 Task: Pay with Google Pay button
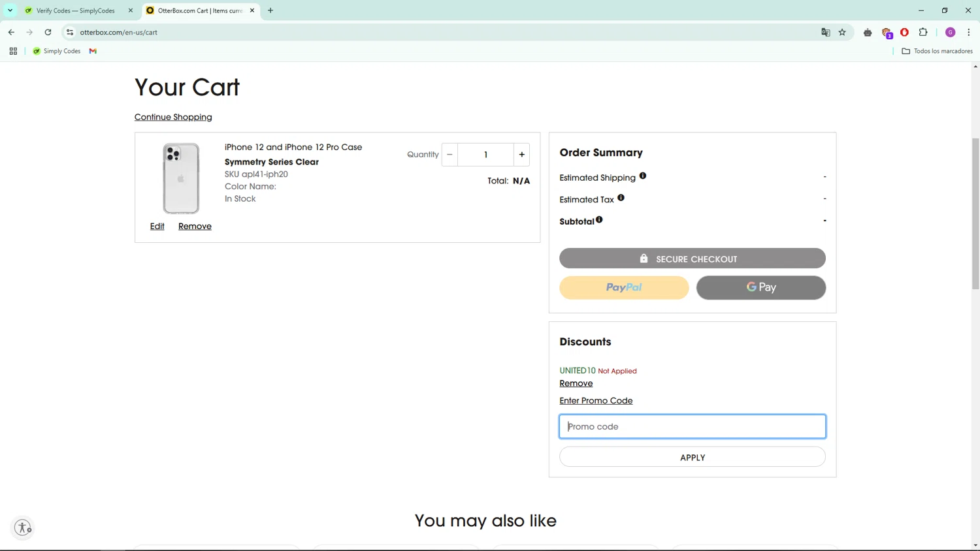coord(761,287)
